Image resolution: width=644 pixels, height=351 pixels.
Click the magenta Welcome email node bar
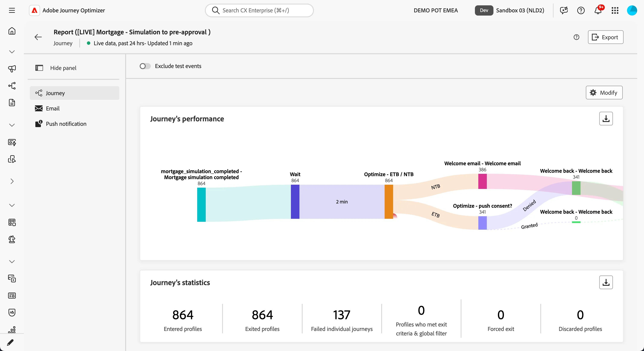point(482,181)
